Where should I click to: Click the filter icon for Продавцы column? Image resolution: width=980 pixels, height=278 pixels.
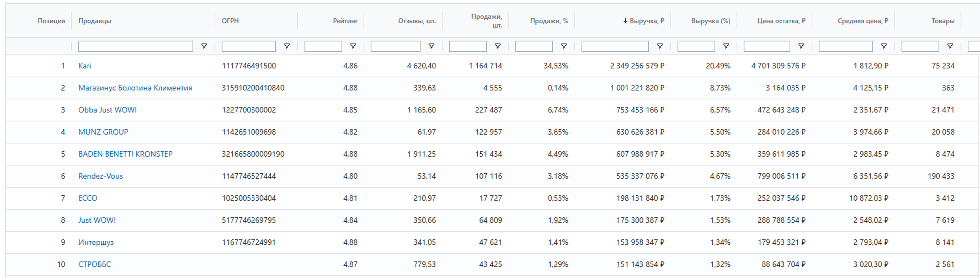204,46
